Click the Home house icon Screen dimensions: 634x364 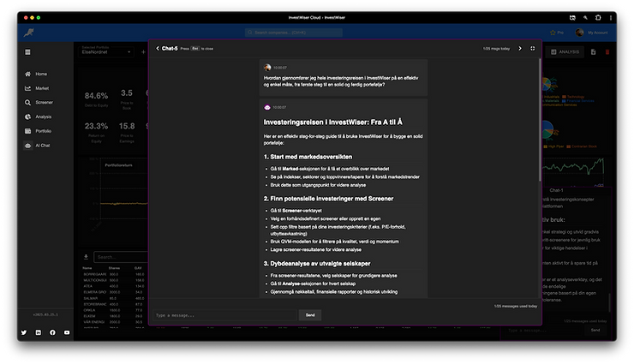pyautogui.click(x=27, y=74)
